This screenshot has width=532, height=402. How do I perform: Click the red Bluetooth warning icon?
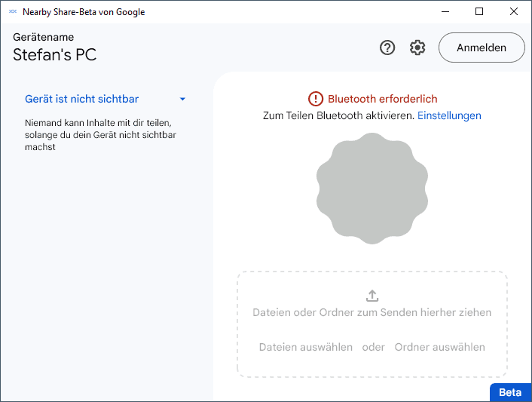[x=315, y=99]
